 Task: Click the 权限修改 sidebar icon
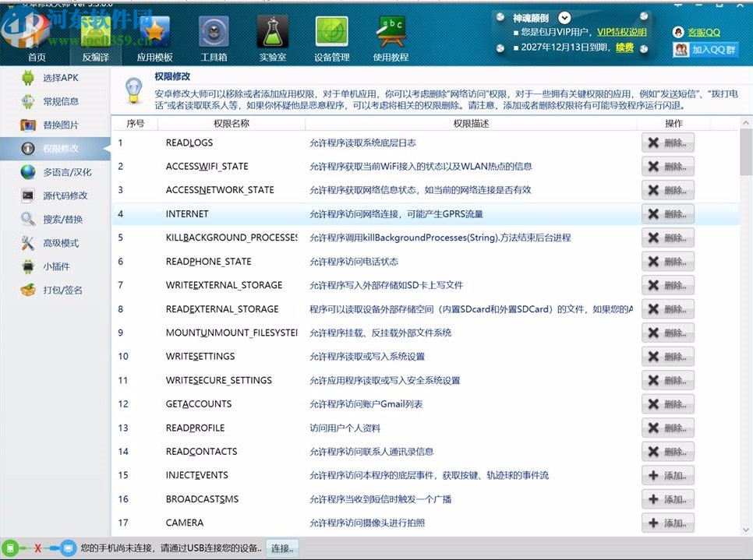click(28, 148)
